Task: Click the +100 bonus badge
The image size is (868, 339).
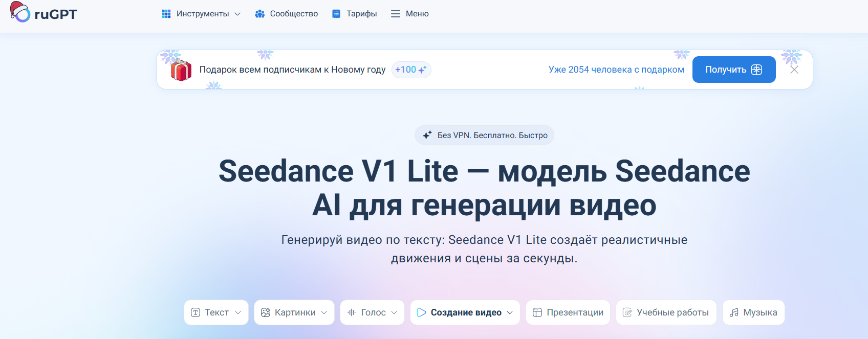Action: [411, 70]
